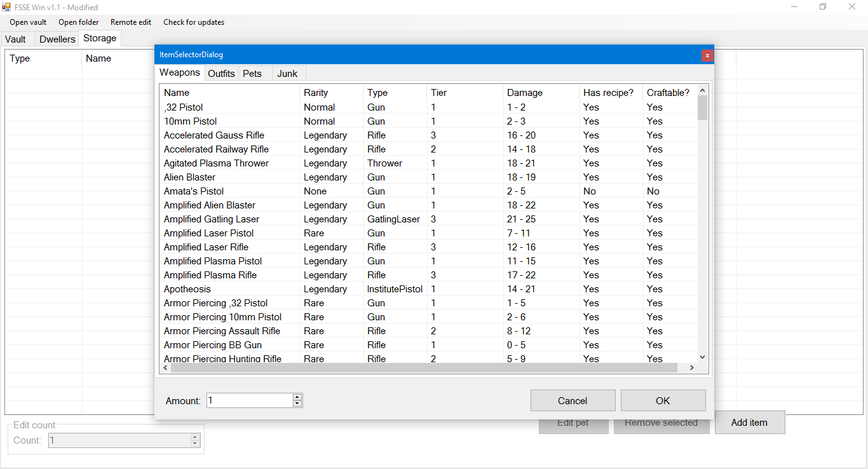The image size is (868, 469).
Task: Click the Open folder menu item
Action: [x=79, y=22]
